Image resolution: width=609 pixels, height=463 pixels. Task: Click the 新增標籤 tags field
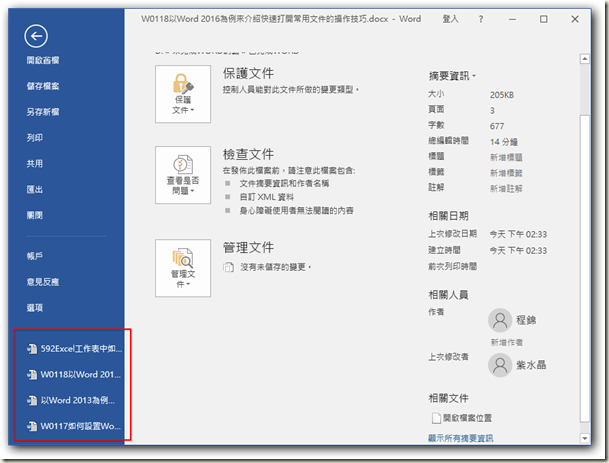click(506, 173)
